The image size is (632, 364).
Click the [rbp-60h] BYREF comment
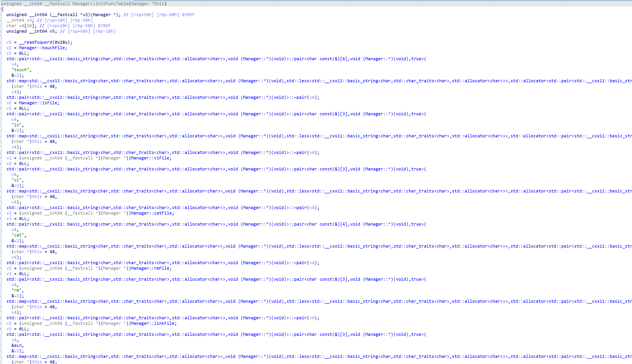[175, 15]
